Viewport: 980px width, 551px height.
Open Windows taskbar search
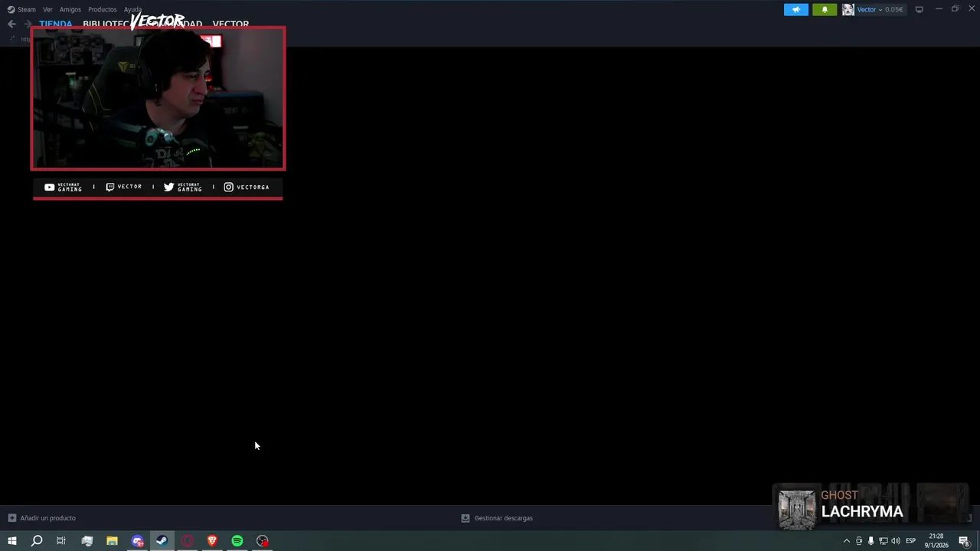[37, 541]
